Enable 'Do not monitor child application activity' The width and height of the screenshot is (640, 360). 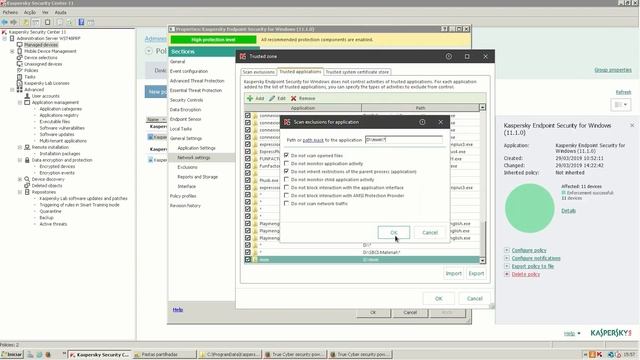tap(287, 180)
